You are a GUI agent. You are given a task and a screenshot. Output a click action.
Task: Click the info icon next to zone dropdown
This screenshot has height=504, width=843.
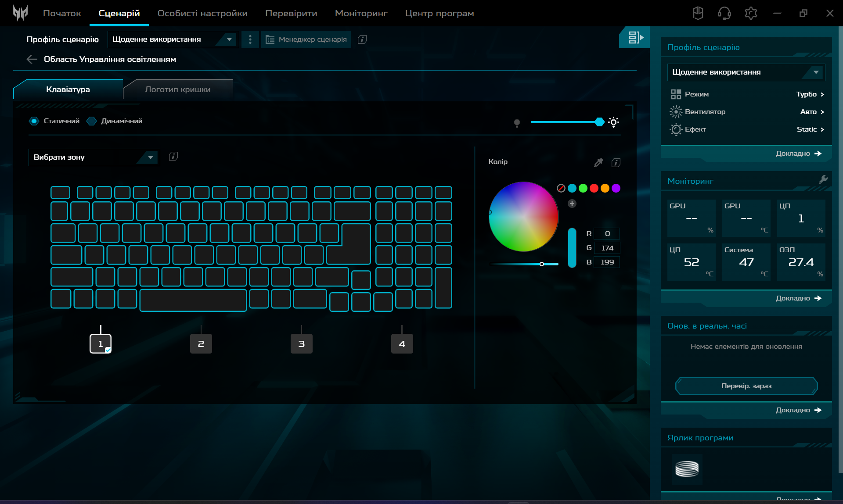[173, 156]
